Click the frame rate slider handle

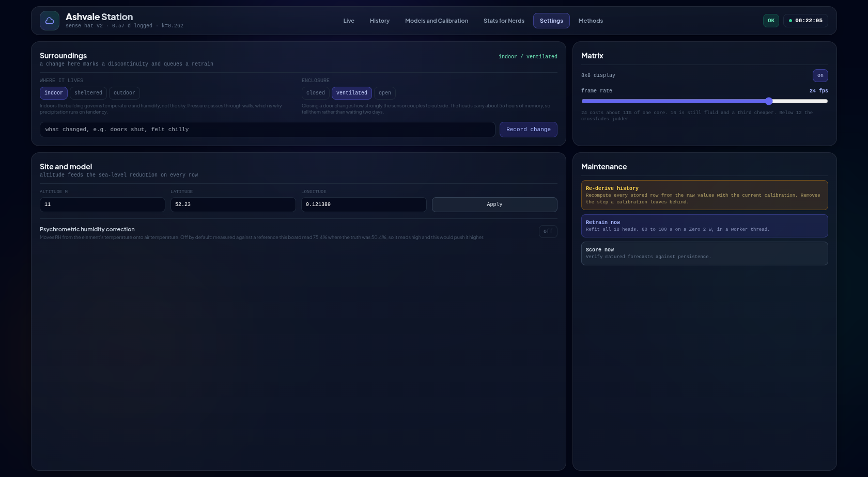point(769,101)
